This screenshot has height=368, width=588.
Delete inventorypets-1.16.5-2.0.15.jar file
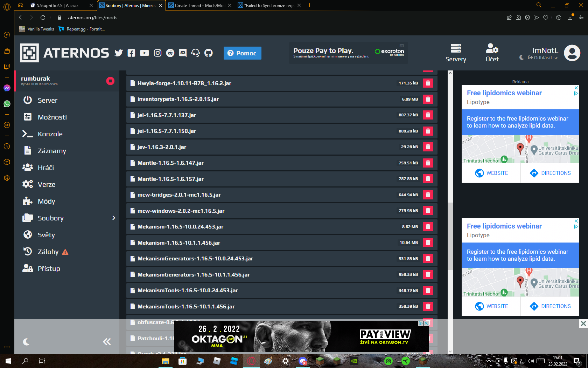(x=428, y=99)
